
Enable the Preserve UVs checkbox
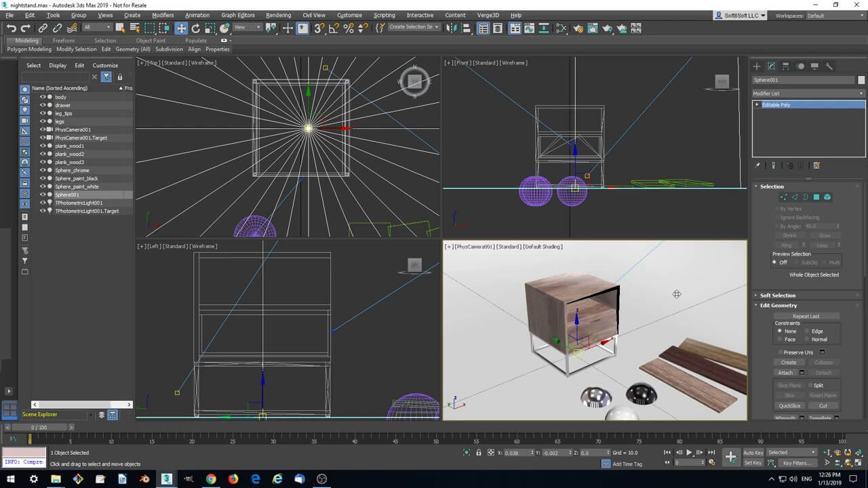click(x=779, y=352)
